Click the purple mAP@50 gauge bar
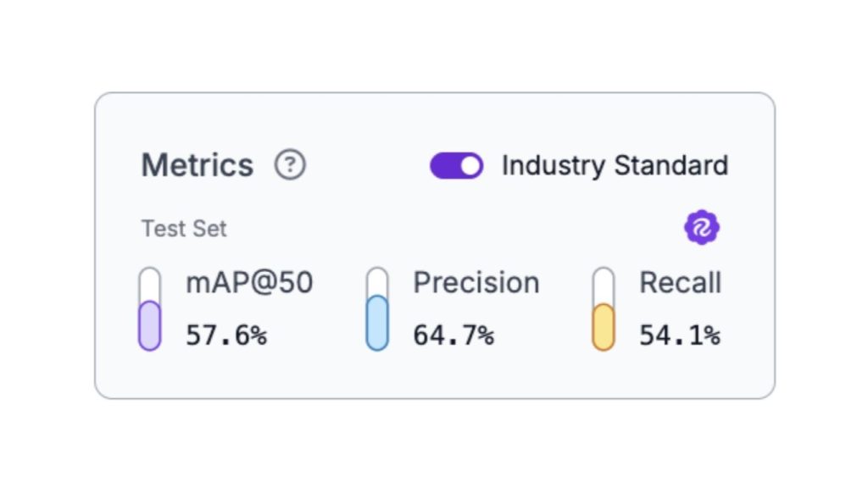The height and width of the screenshot is (488, 868). pos(149,325)
